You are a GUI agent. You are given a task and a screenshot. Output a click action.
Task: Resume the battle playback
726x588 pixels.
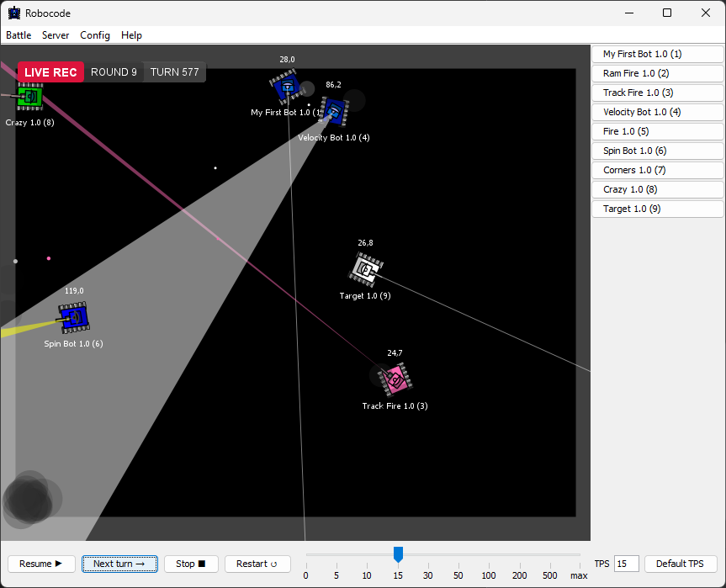pos(41,564)
